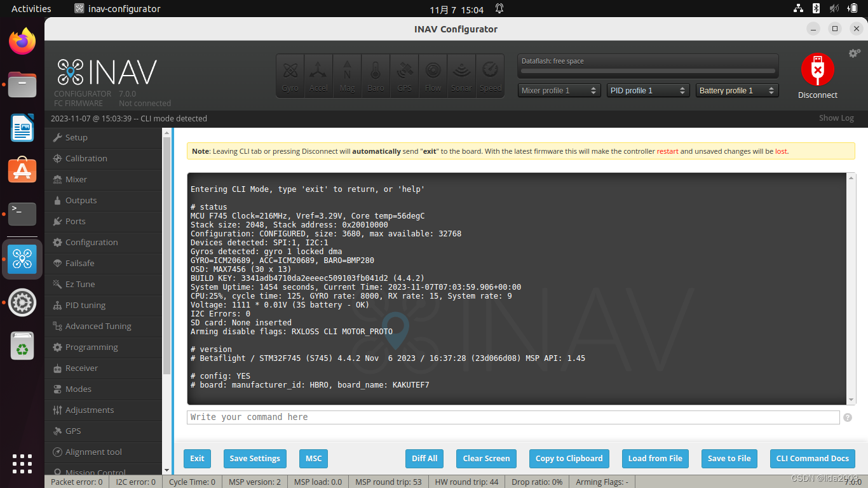Viewport: 868px width, 488px height.
Task: Click Save to File button
Action: click(729, 459)
